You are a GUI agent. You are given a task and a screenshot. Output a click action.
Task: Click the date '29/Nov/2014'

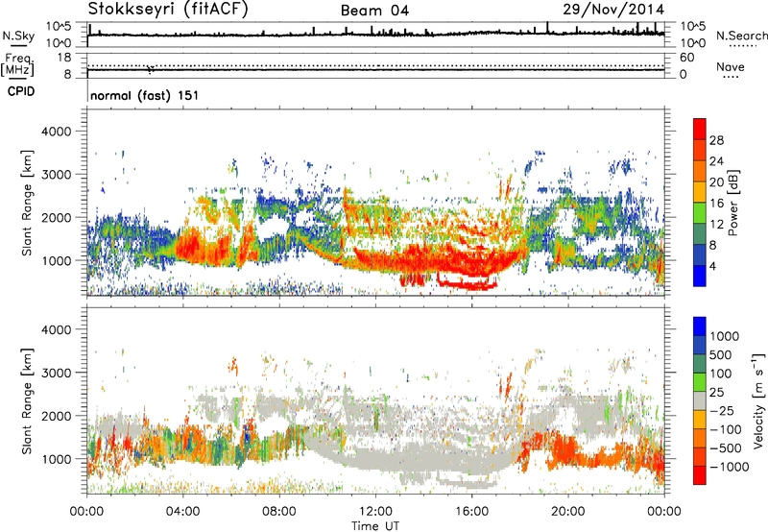click(x=613, y=9)
